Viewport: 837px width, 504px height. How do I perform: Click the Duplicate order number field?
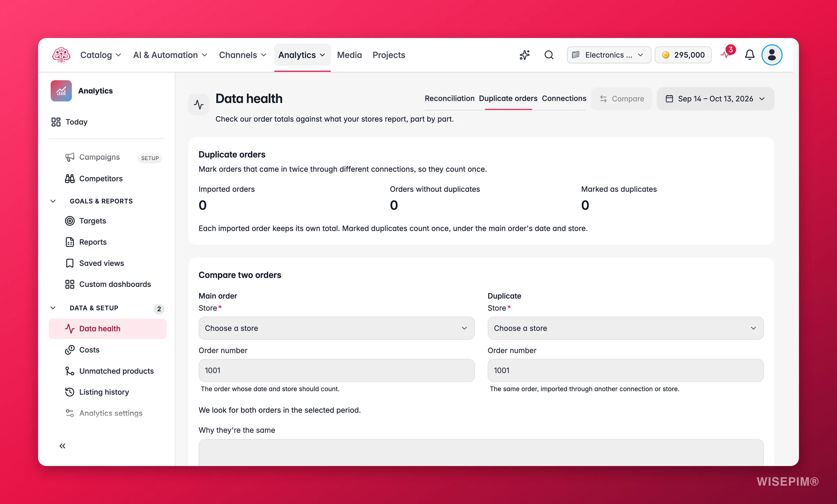(626, 370)
